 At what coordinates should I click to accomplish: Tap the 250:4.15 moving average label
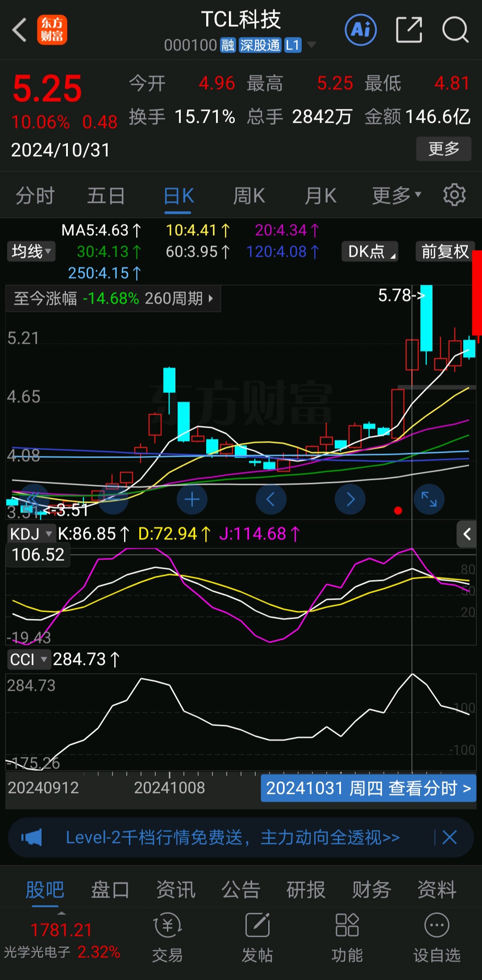104,273
